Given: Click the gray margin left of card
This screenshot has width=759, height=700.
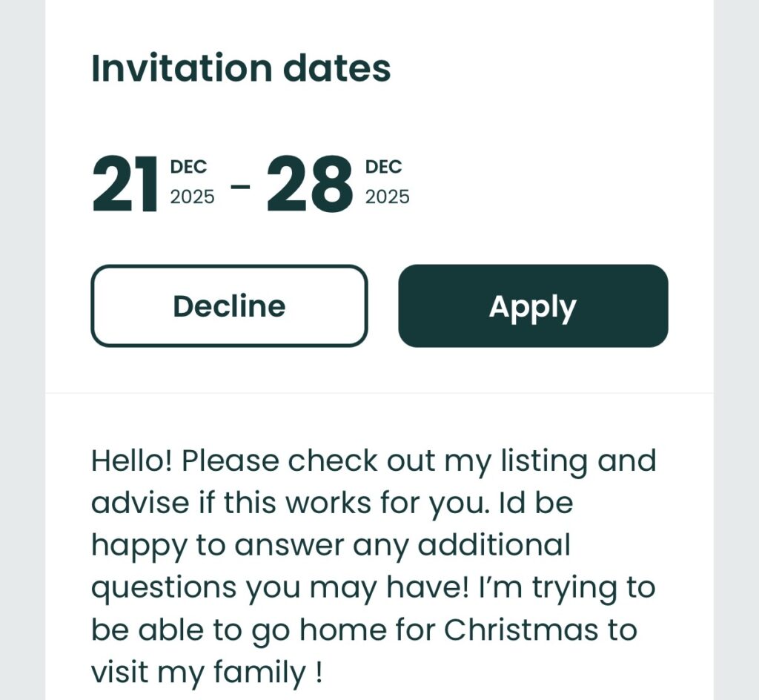Looking at the screenshot, I should click(22, 350).
